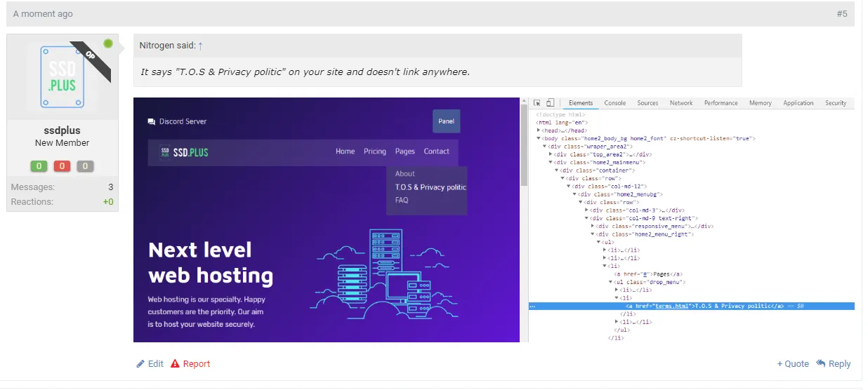Choose About from the Pages dropdown
Viewport: 868px width, 390px height.
405,173
